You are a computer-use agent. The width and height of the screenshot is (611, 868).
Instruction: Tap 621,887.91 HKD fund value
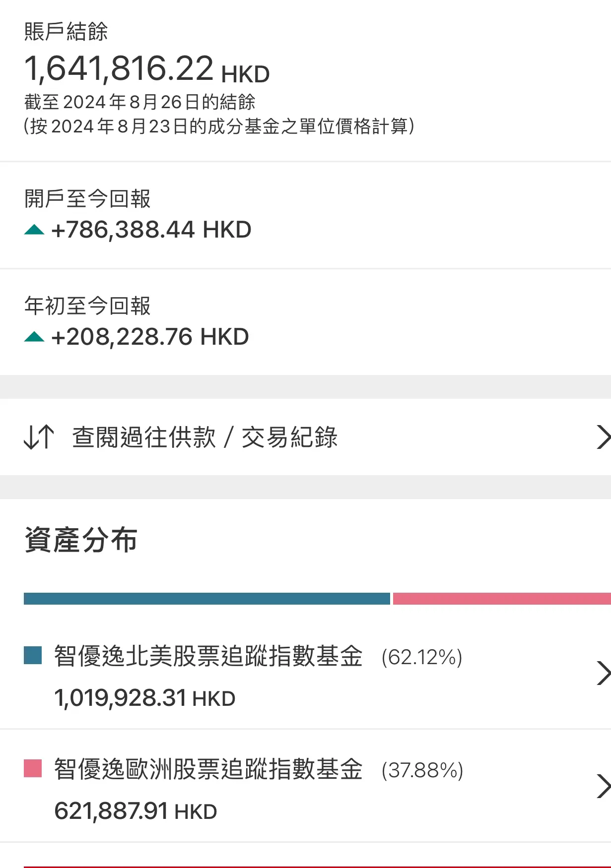pos(136,811)
